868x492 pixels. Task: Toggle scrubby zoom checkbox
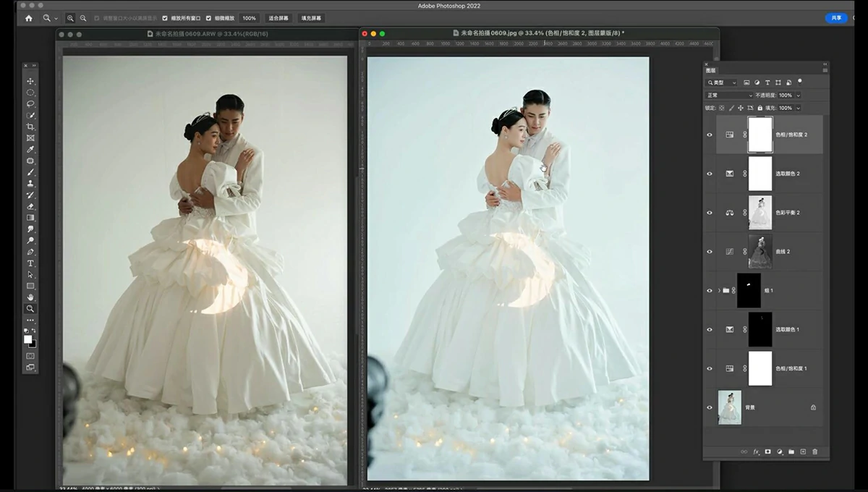pyautogui.click(x=209, y=18)
